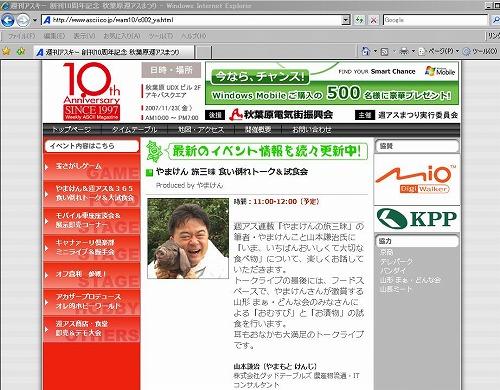Screen dimensions: 500x390
Task: Open the blank new tab button
Action: coord(203,52)
